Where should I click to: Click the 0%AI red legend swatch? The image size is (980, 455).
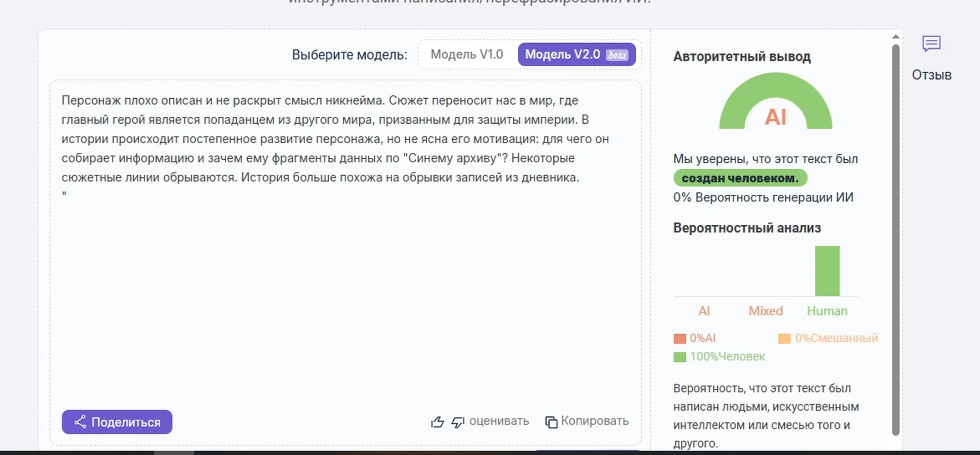click(x=679, y=339)
